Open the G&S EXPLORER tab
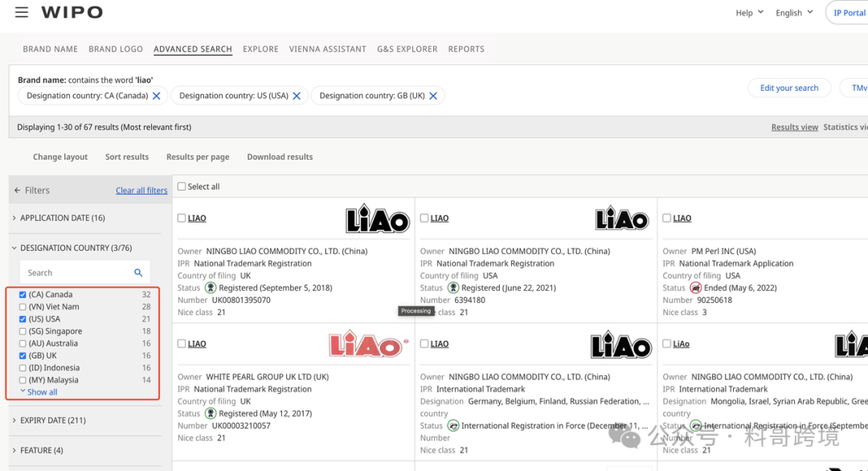This screenshot has height=471, width=868. [x=407, y=49]
